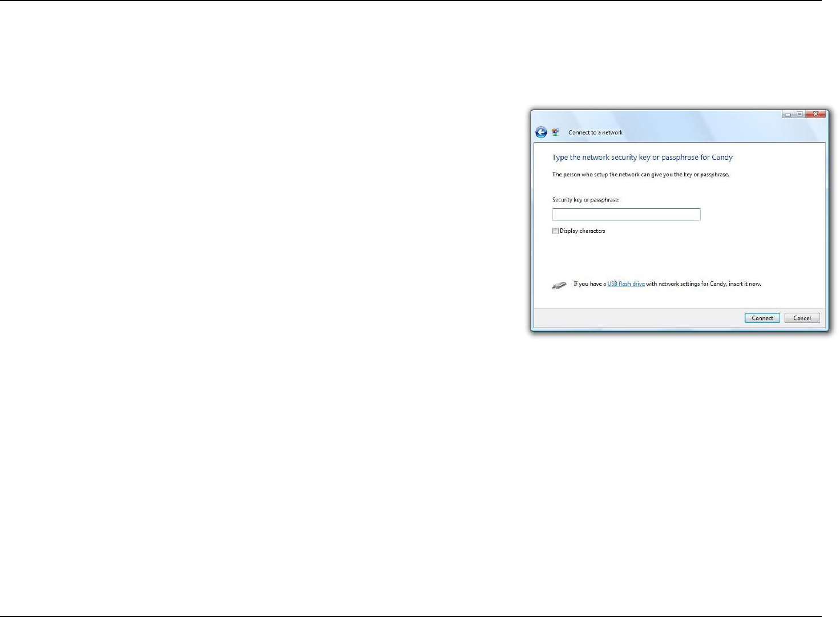Click the network icon beside Connect to a network

click(556, 132)
